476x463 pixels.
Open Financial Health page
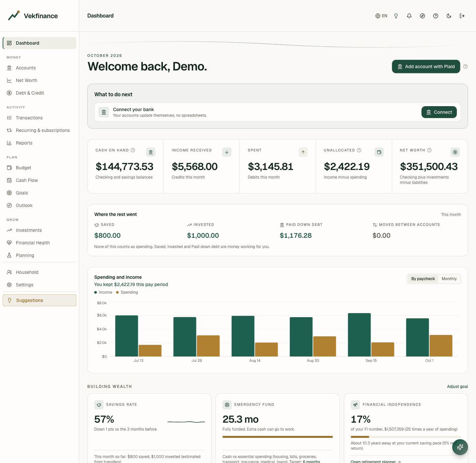click(39, 243)
